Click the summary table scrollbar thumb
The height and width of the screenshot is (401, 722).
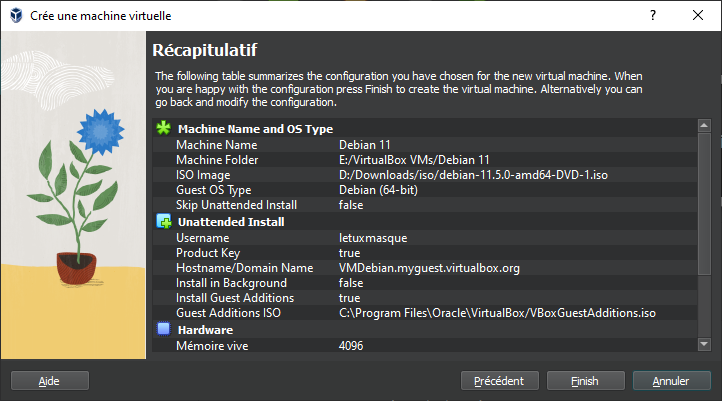[x=704, y=204]
